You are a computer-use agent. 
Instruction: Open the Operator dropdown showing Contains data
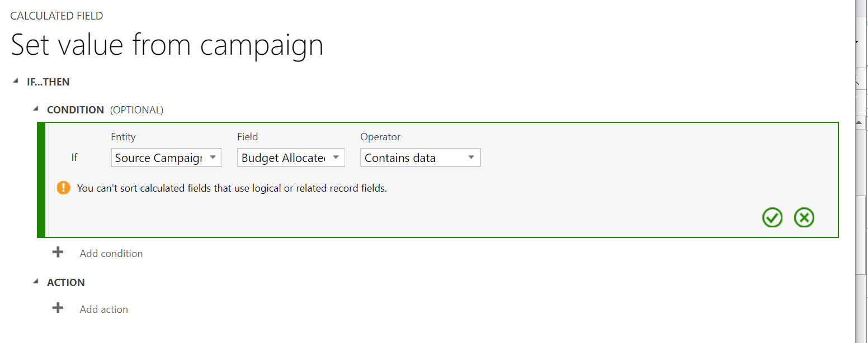tap(420, 158)
